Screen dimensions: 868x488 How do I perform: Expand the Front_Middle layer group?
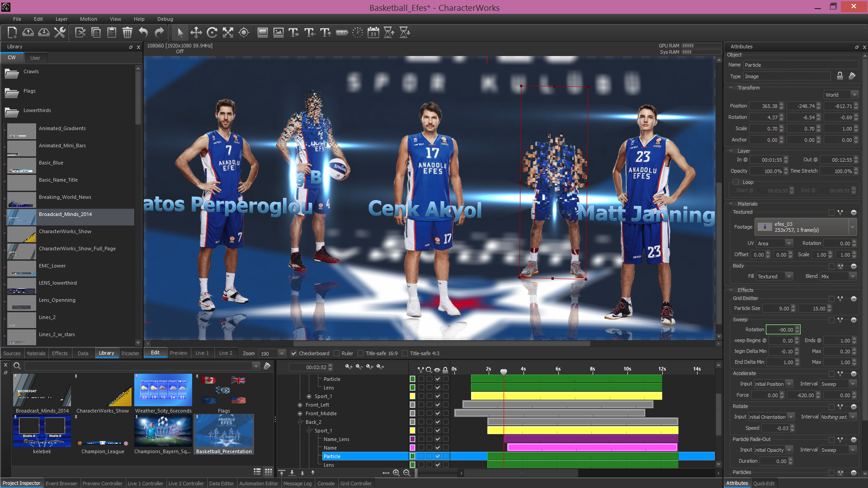point(300,413)
